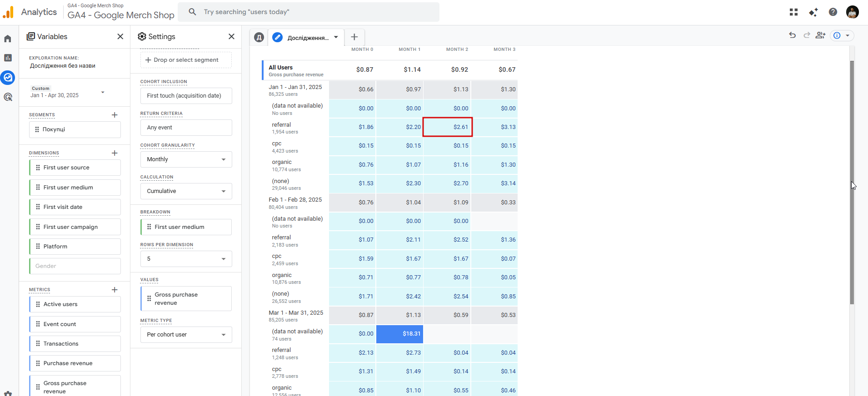Viewport: 868px width, 396px height.
Task: Select Gross purchase revenue in Metrics list
Action: 75,386
